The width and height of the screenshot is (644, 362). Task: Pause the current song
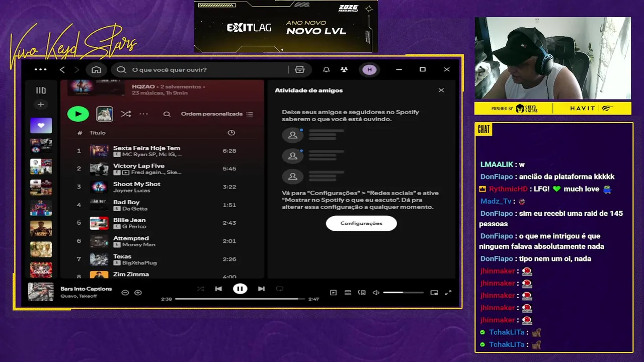pos(240,289)
